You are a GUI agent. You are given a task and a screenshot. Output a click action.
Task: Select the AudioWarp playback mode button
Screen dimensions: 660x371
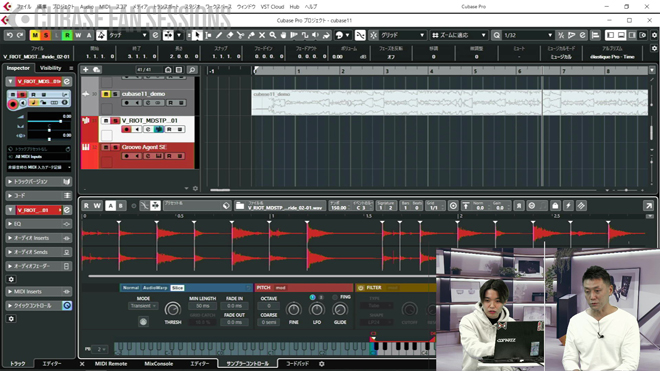click(155, 288)
